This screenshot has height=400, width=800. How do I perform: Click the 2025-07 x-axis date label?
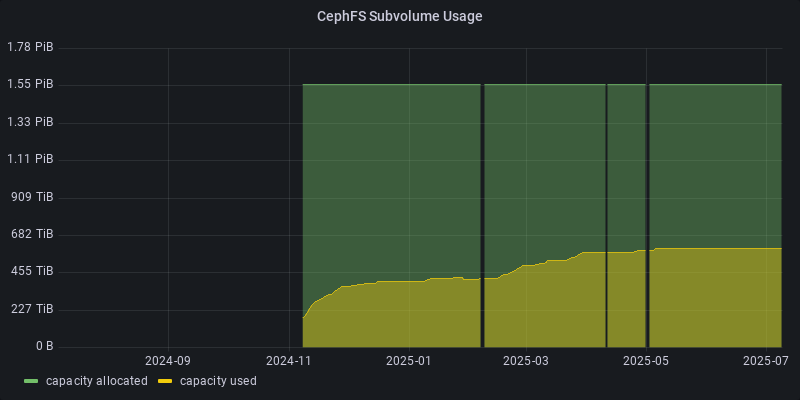[766, 361]
